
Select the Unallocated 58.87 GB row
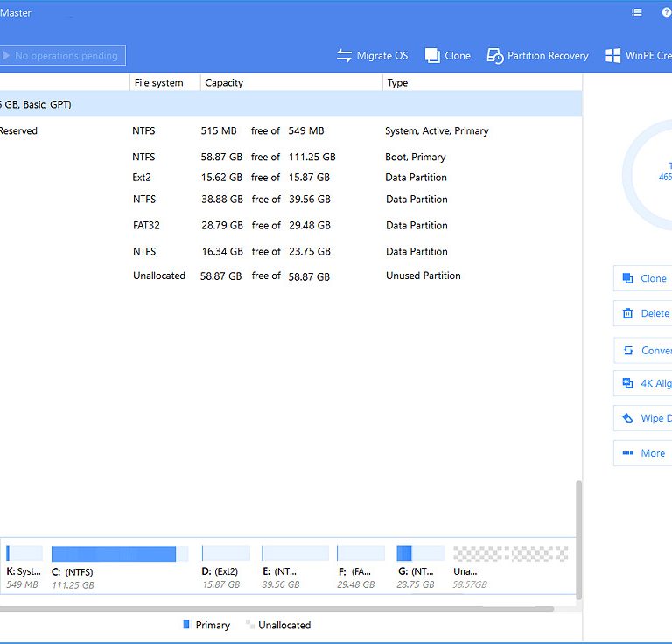[291, 276]
